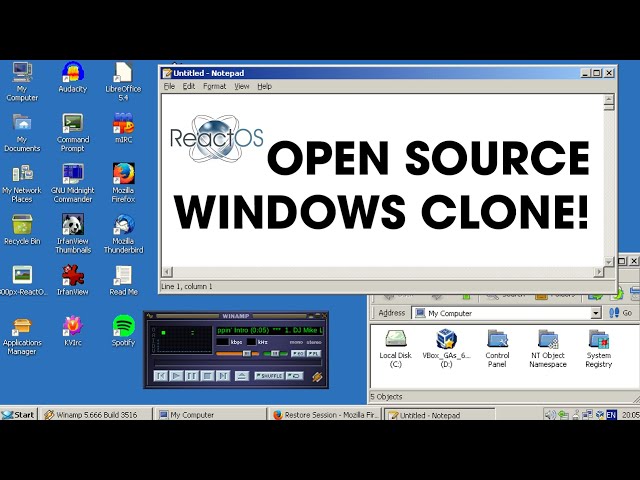Switch to My Computer taskbar button
This screenshot has height=480, width=640.
coord(211,415)
